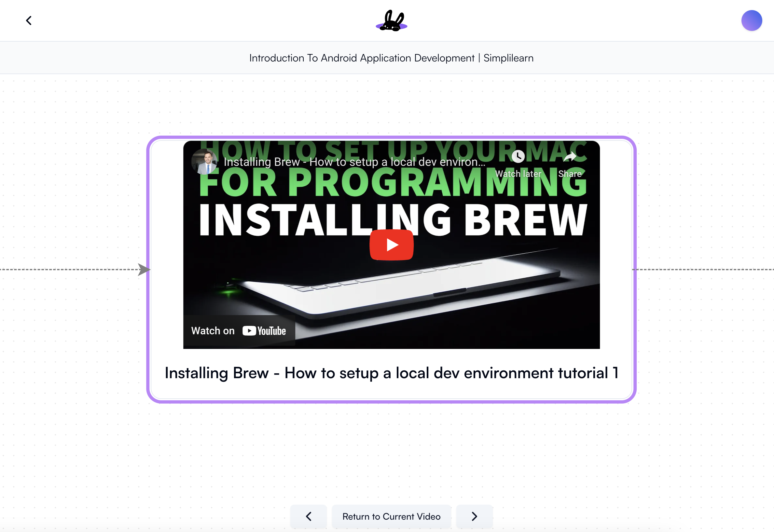Click the gray arrowhead entering the video card

144,269
